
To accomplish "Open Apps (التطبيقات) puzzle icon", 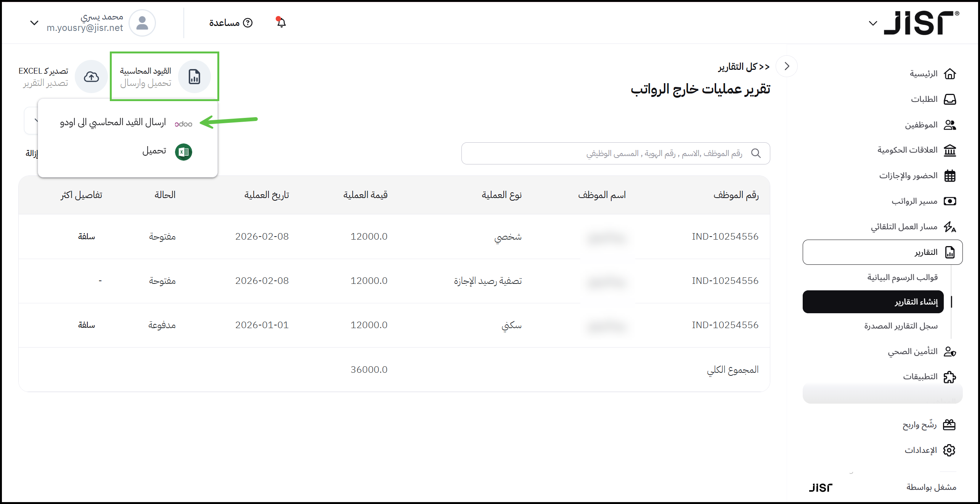I will point(949,377).
